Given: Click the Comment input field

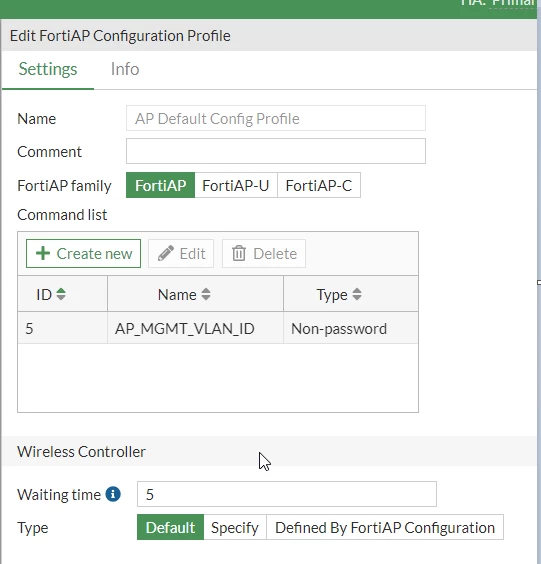Looking at the screenshot, I should point(276,151).
